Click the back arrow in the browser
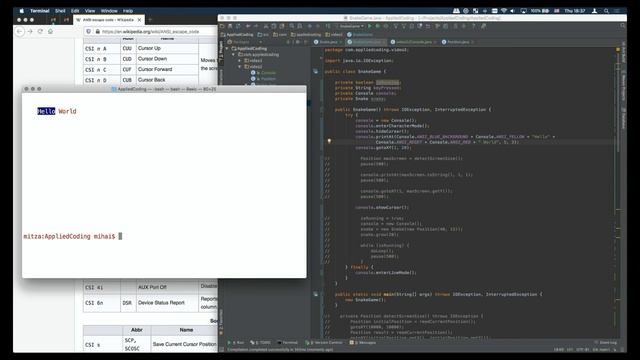The width and height of the screenshot is (640, 360). (x=20, y=31)
